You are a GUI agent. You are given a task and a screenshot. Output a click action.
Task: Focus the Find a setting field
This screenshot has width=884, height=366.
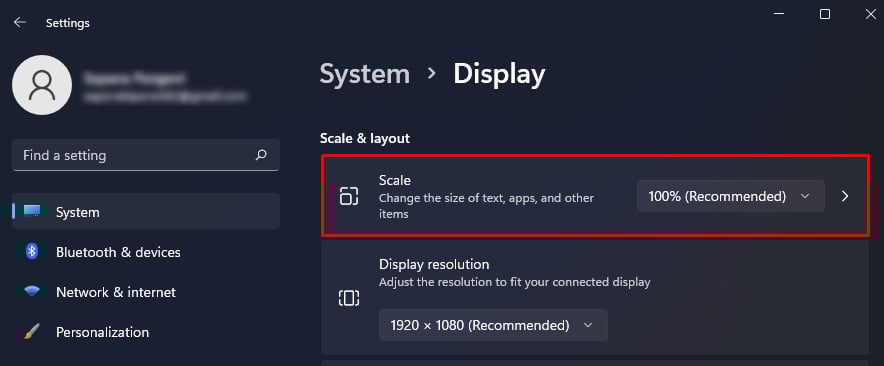(146, 155)
